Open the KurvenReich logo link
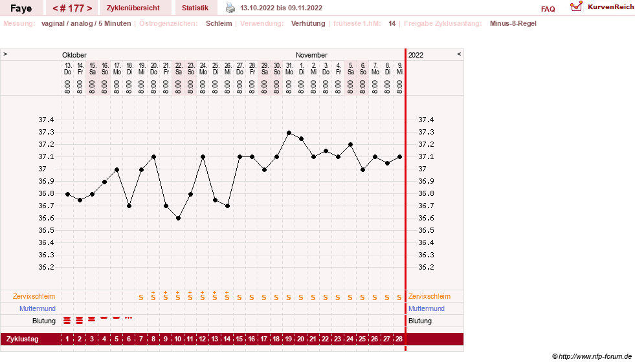This screenshot has width=635, height=364. [602, 7]
